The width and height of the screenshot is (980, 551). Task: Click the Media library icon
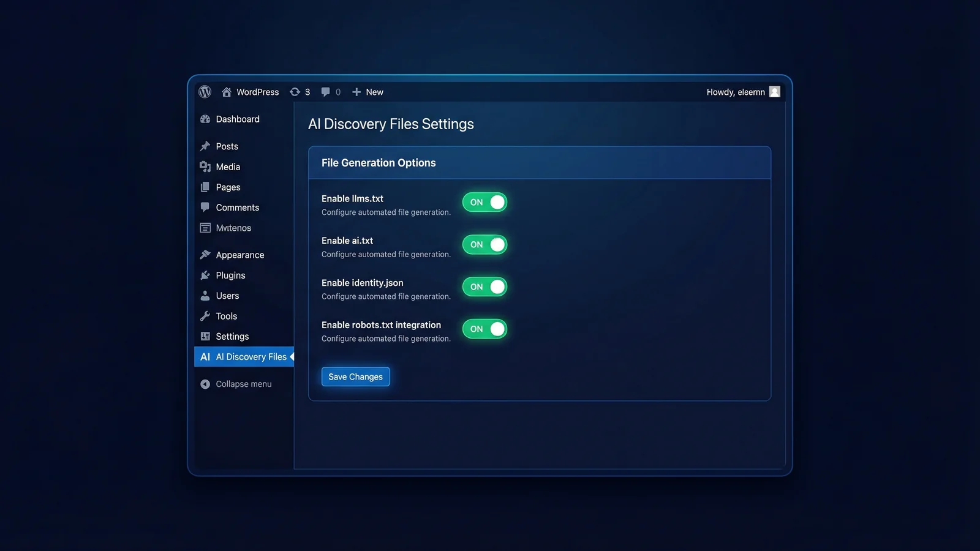coord(205,167)
